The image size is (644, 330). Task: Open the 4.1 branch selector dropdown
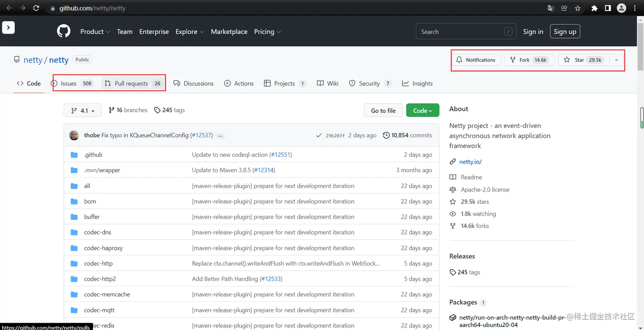pyautogui.click(x=83, y=110)
